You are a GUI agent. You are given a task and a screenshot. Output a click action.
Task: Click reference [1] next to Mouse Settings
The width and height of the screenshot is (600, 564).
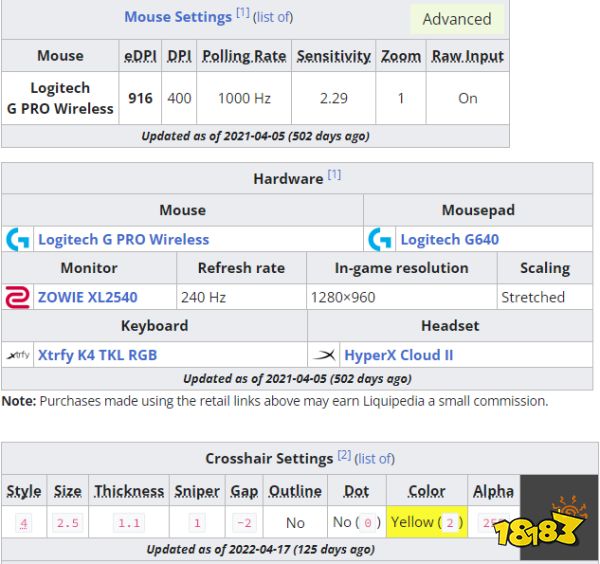pos(243,13)
